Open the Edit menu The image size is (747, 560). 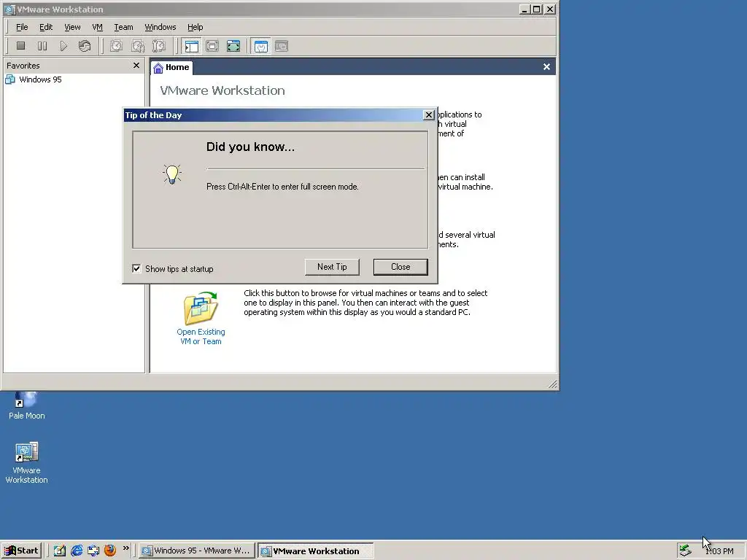(46, 27)
